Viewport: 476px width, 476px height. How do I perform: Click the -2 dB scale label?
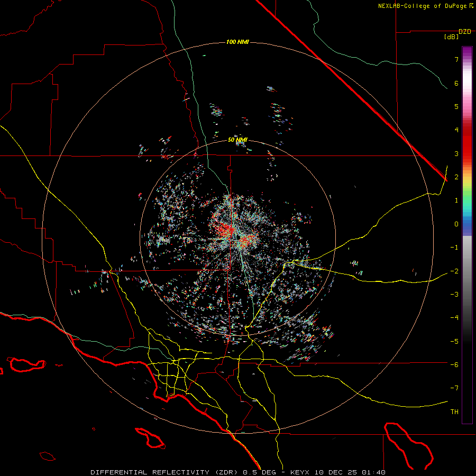[454, 271]
